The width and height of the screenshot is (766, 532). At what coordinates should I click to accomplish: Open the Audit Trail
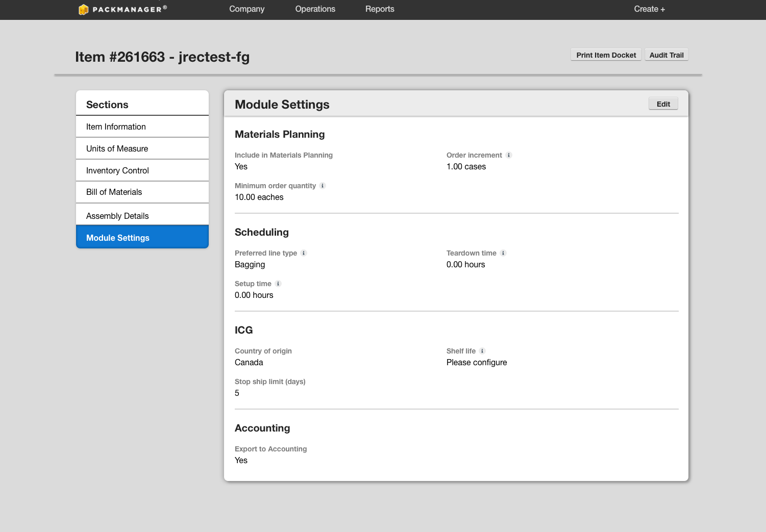point(666,55)
